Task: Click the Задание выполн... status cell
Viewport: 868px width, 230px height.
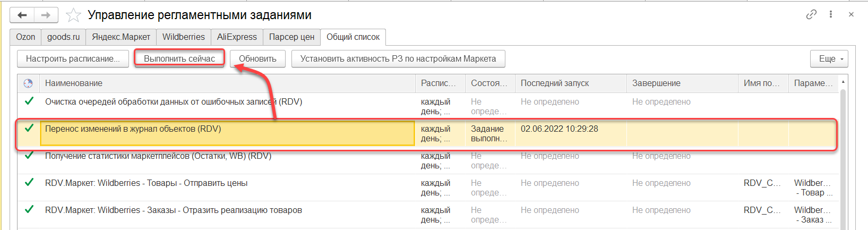Action: (489, 133)
